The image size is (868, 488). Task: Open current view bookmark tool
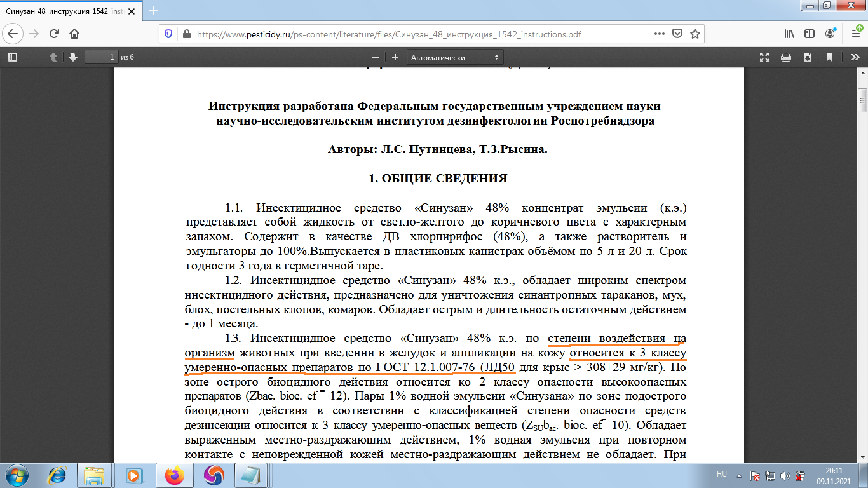(x=829, y=57)
